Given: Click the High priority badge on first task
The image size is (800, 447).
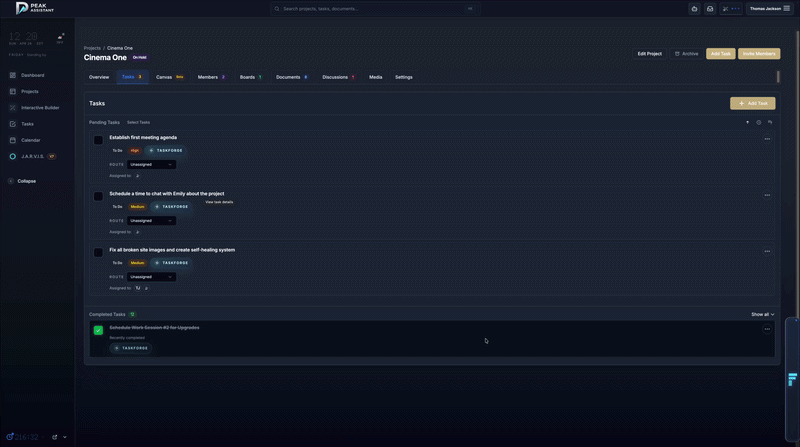Looking at the screenshot, I should pyautogui.click(x=135, y=150).
